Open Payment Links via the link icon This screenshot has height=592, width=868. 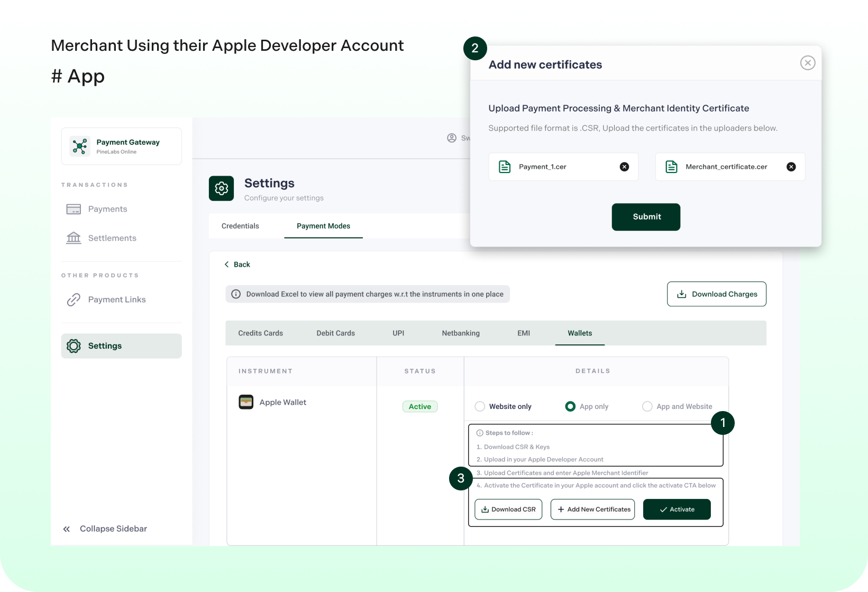pyautogui.click(x=74, y=299)
